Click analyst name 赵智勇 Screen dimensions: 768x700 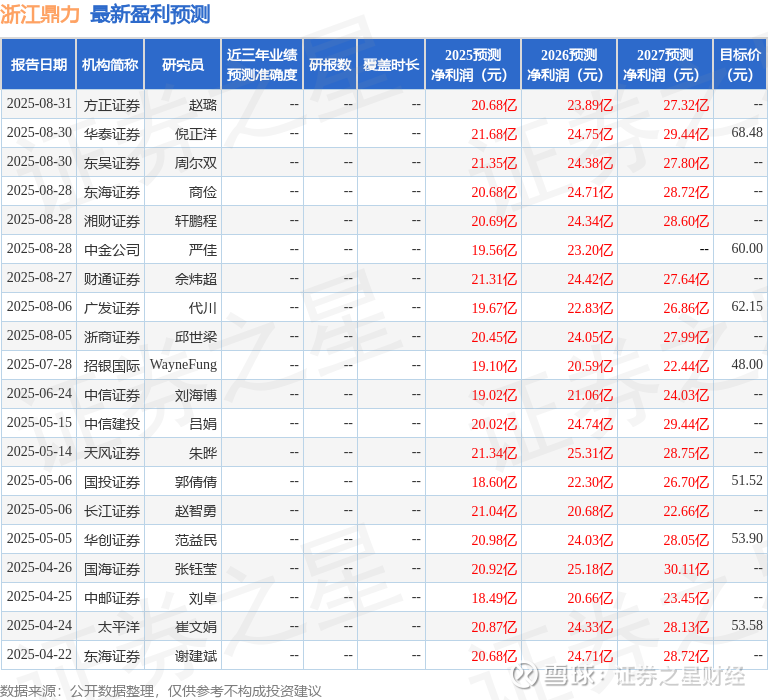coord(196,511)
